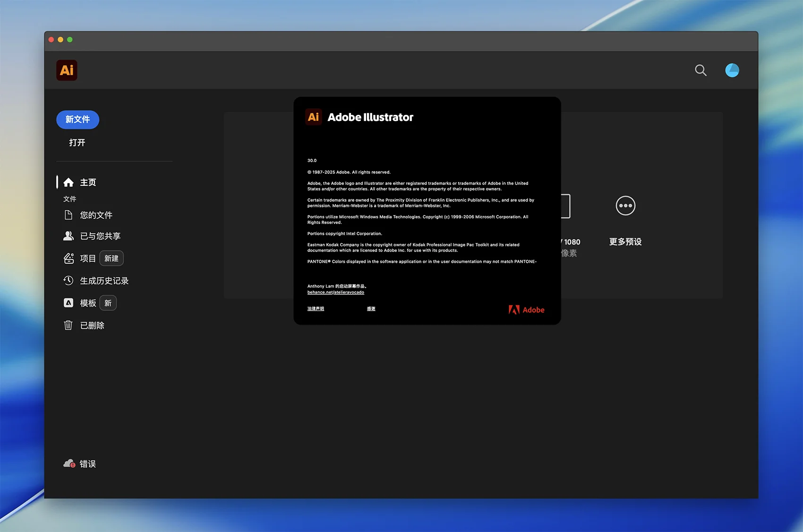This screenshot has height=532, width=803.
Task: Select the 1080 像素 preset thumbnail
Action: [566, 206]
